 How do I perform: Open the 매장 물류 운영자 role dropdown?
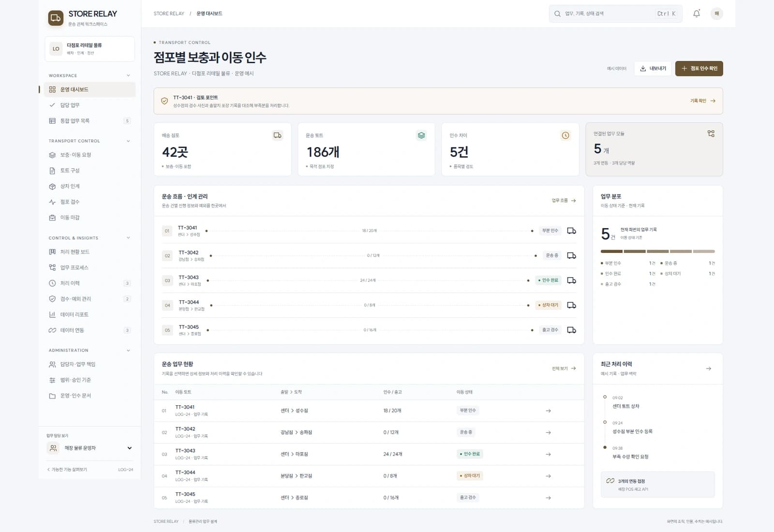click(90, 448)
